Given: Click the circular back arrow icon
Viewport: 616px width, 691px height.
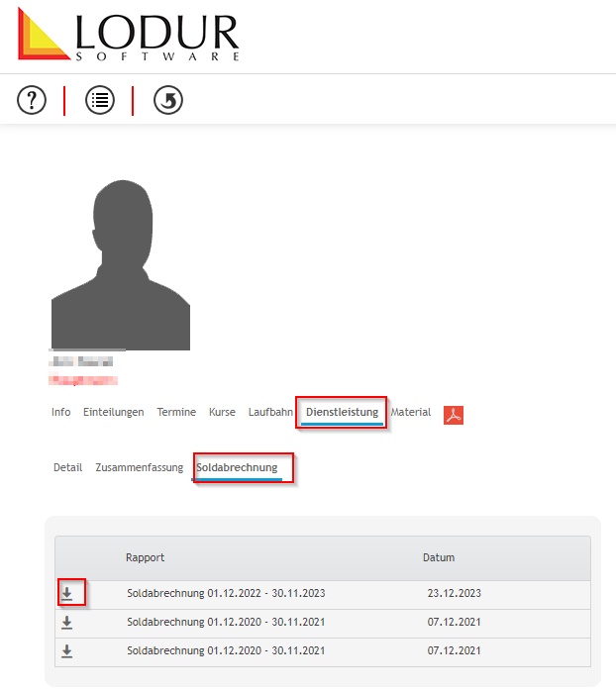Looking at the screenshot, I should coord(168,100).
